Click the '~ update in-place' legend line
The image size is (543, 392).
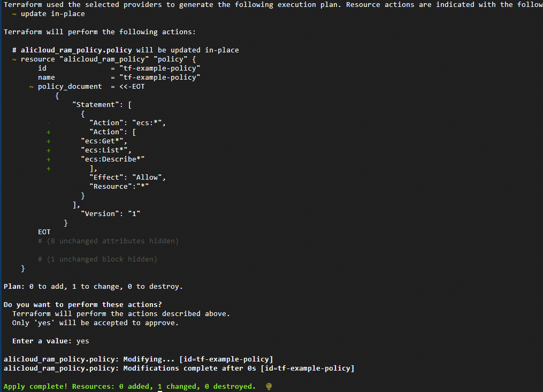click(49, 14)
